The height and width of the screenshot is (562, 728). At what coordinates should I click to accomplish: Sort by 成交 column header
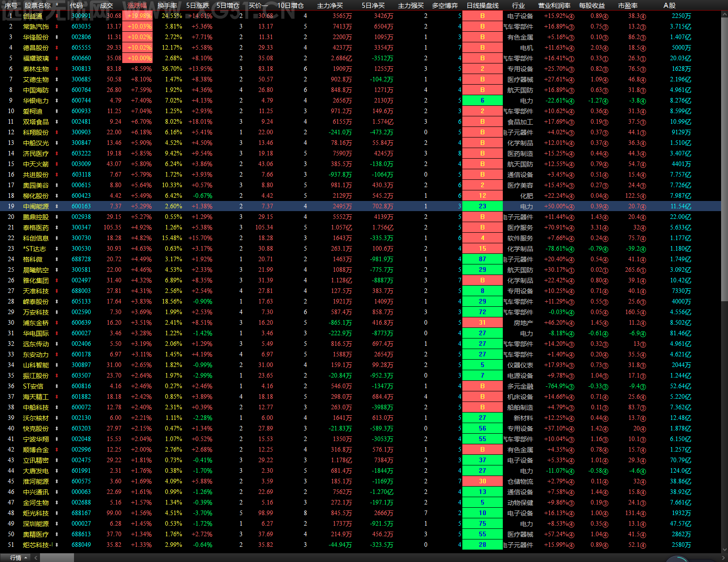point(106,6)
